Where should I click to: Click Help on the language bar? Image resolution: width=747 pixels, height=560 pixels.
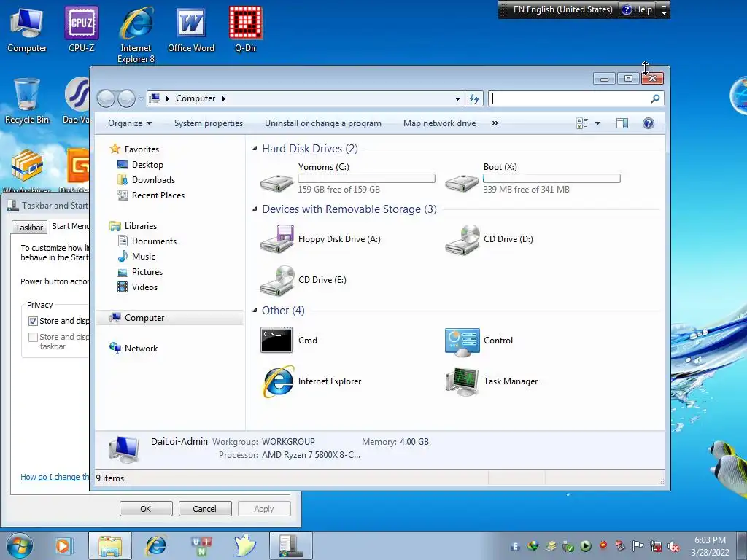coord(637,9)
